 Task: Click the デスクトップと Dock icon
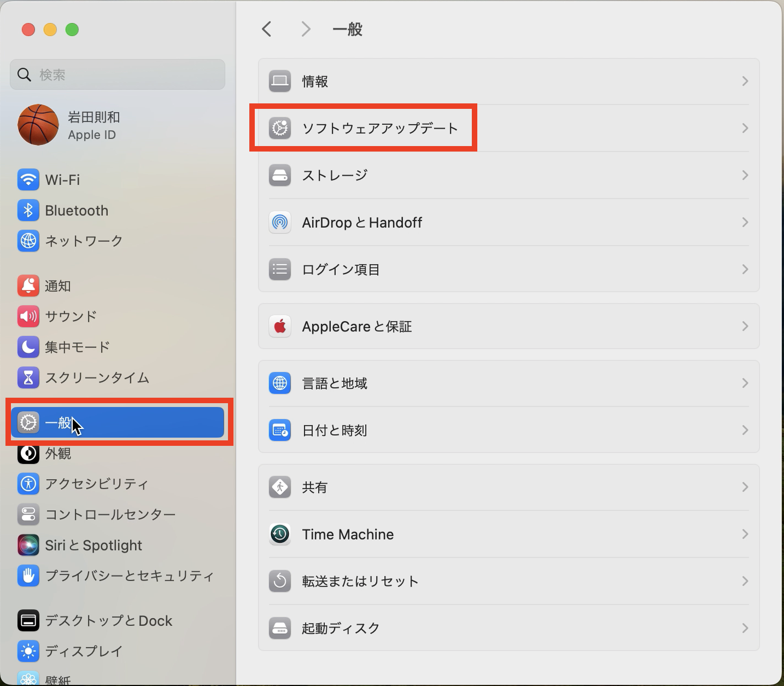pos(28,620)
